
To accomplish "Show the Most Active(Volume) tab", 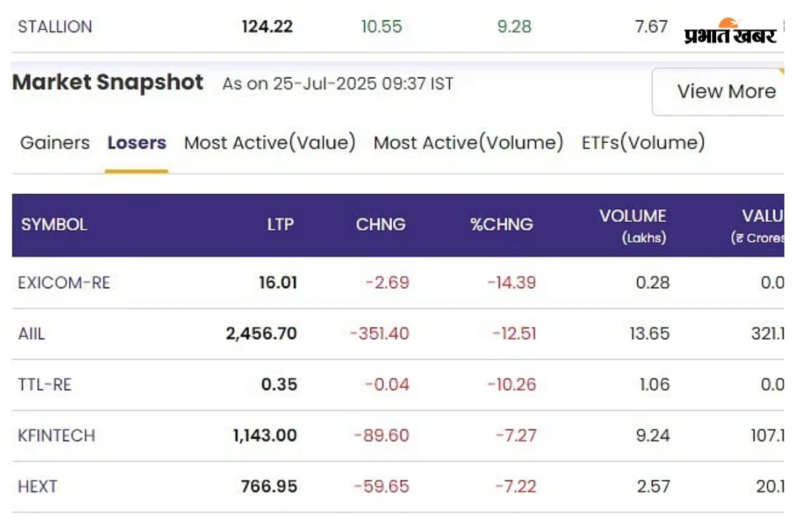I will (468, 143).
